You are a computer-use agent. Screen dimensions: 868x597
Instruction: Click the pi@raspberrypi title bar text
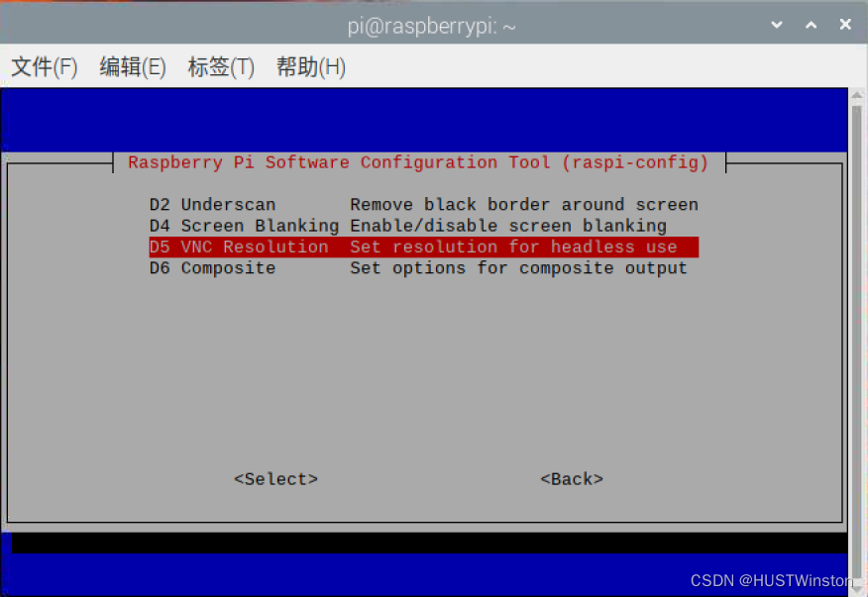[x=432, y=26]
